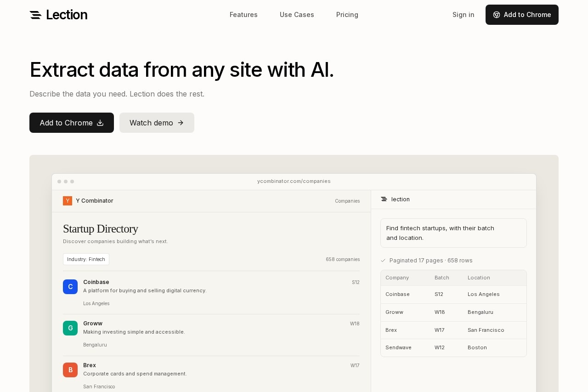
Task: Click the San Francisco cell in results table
Action: (486, 330)
